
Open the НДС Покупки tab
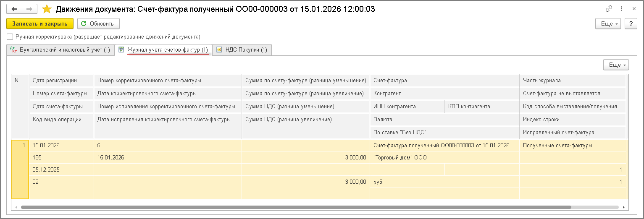tap(242, 50)
